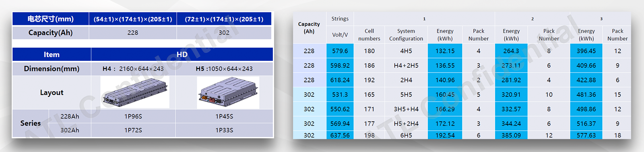Click the Item header cell

point(52,54)
